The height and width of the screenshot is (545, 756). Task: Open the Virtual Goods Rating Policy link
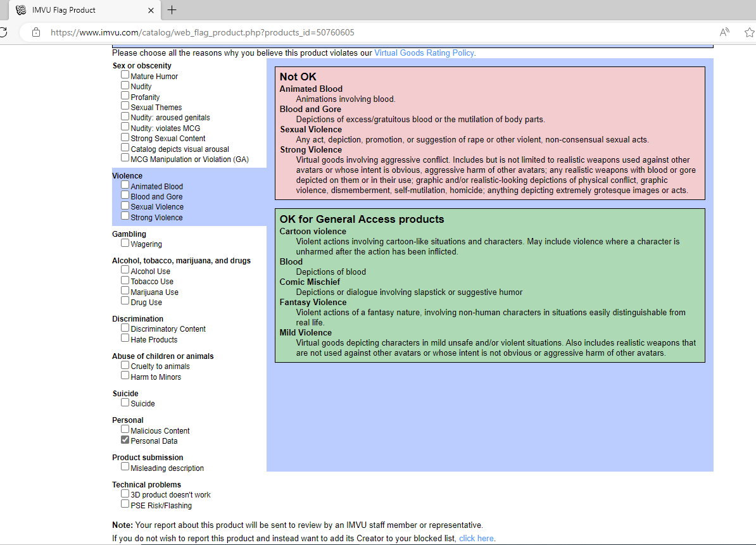click(x=424, y=53)
